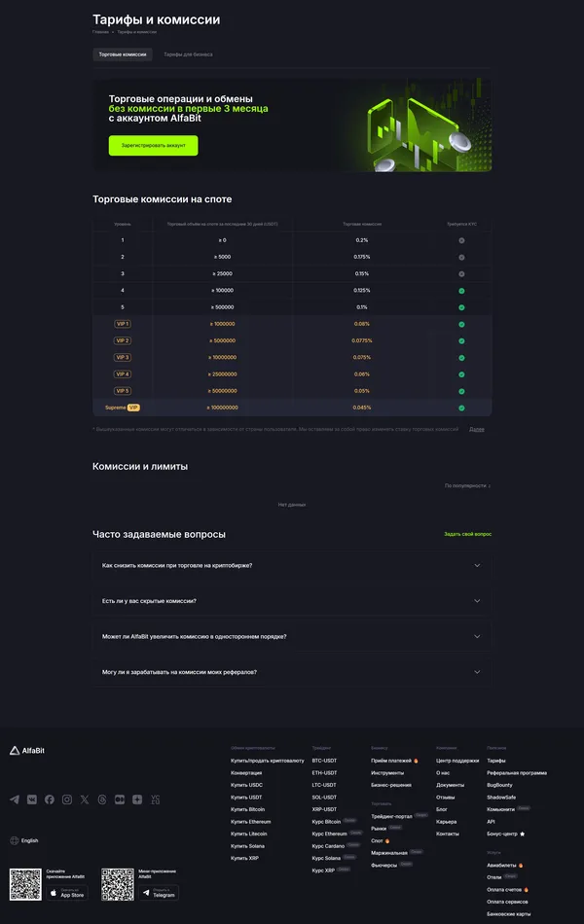
Task: Open AlfaBit Telegram channel icon
Action: pyautogui.click(x=15, y=800)
